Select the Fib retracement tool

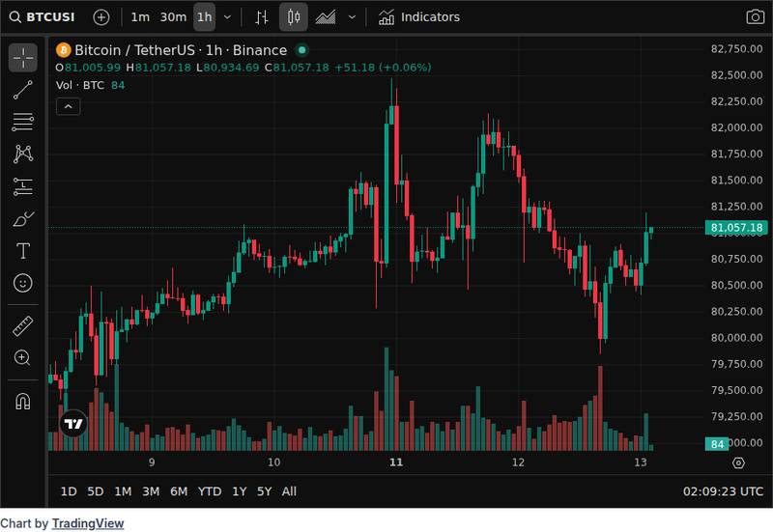[22, 122]
